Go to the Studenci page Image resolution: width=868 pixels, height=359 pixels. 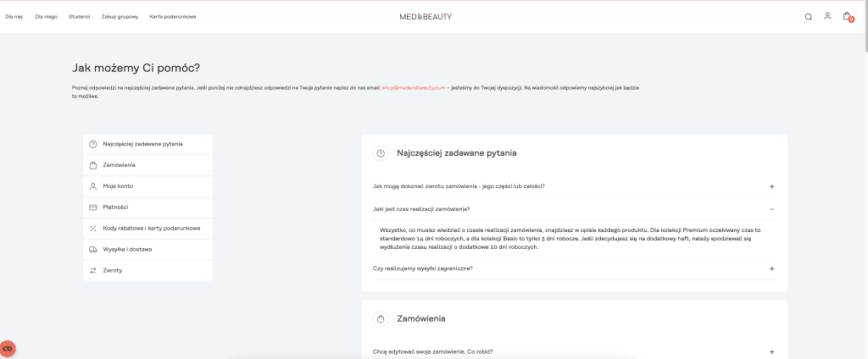pos(79,16)
